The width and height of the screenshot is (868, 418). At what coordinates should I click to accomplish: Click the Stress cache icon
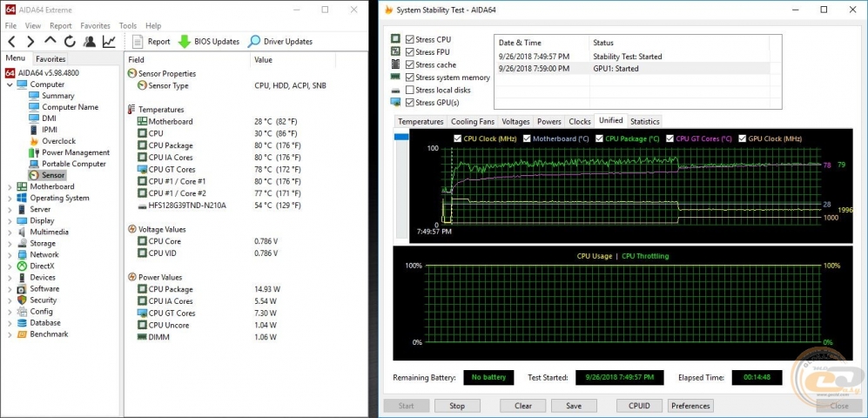(395, 64)
